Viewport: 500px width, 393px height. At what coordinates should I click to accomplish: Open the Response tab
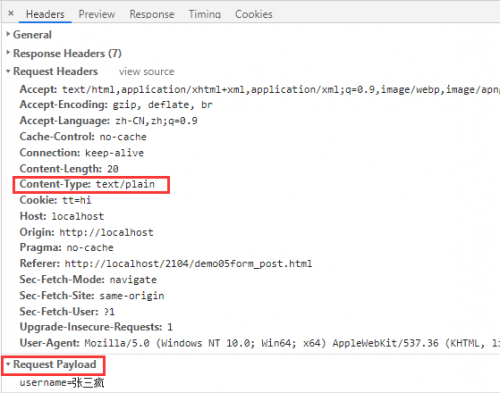click(x=152, y=14)
